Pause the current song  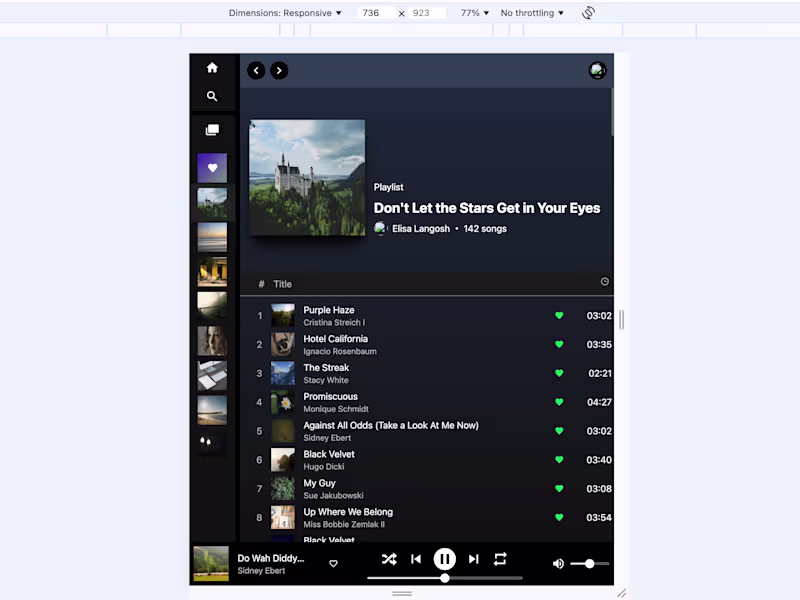pos(445,559)
